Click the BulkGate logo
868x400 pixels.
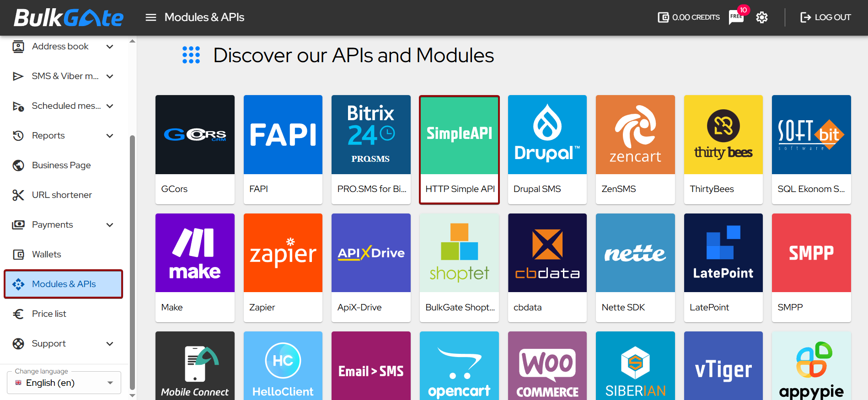click(x=69, y=18)
